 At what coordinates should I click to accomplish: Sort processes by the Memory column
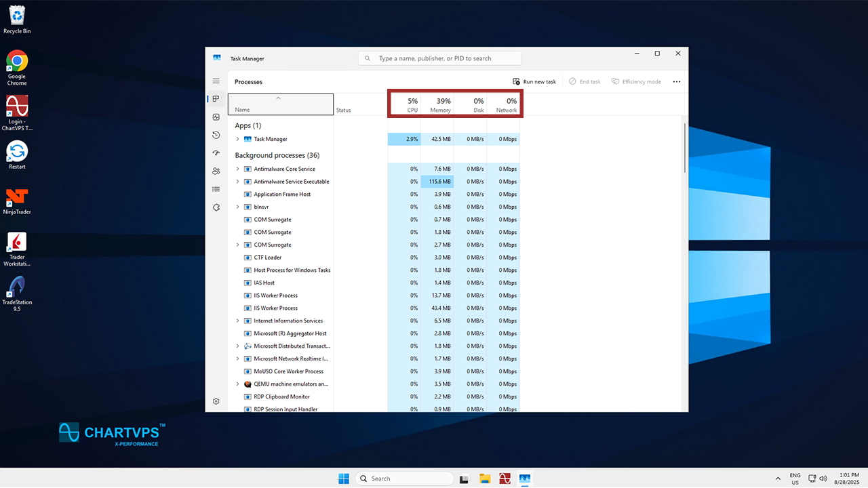tap(439, 104)
